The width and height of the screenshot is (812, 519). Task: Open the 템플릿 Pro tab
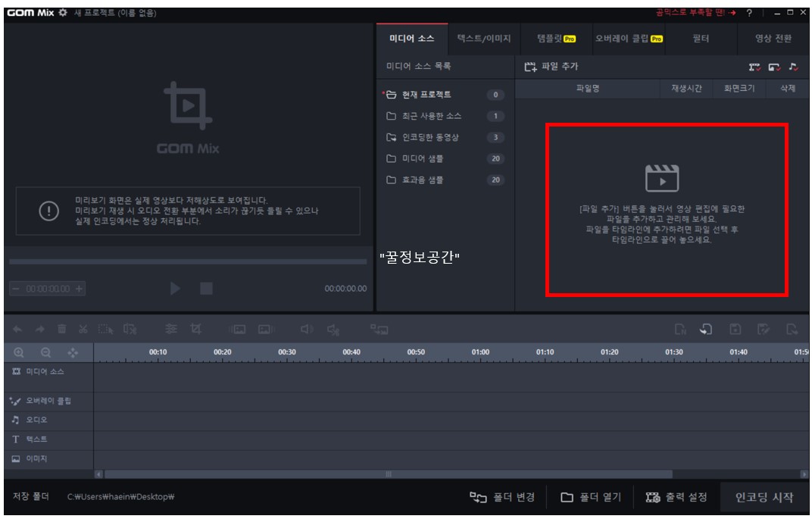pyautogui.click(x=556, y=39)
